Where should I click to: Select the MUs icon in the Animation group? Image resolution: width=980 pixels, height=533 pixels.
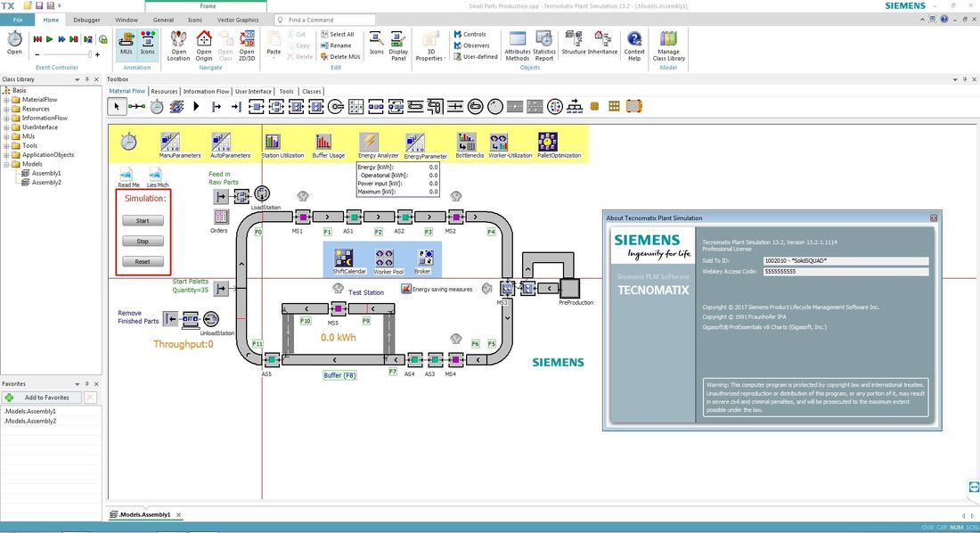126,42
